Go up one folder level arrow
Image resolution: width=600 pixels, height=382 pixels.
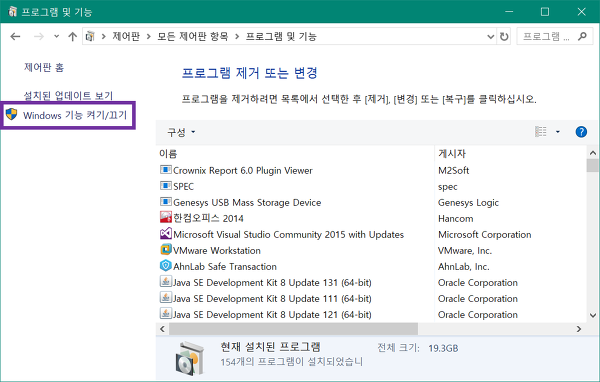72,36
